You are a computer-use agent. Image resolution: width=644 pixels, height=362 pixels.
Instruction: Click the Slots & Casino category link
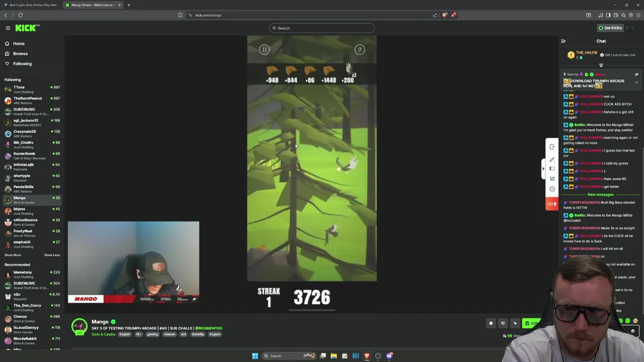[x=103, y=334]
